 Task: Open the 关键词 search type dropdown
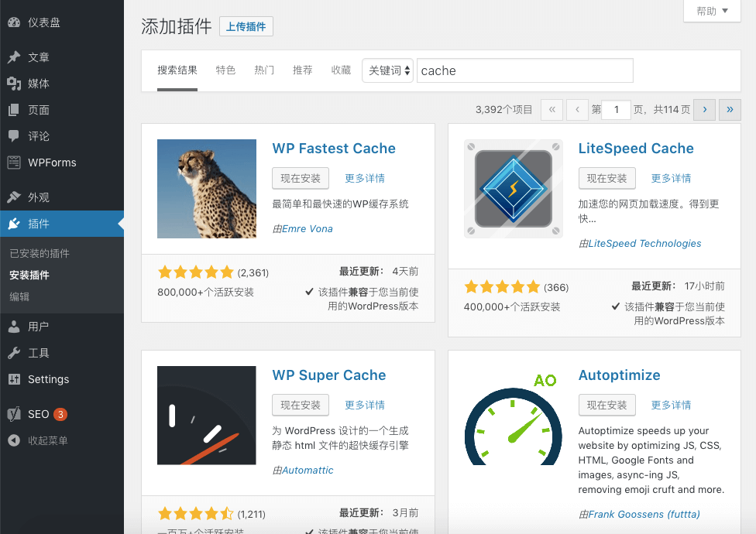(x=387, y=70)
